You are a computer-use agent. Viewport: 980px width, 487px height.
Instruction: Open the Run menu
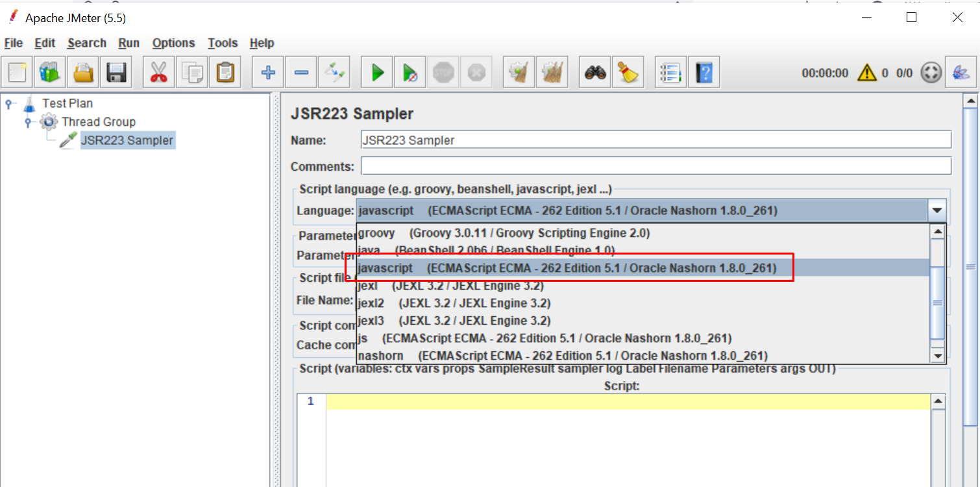tap(129, 43)
